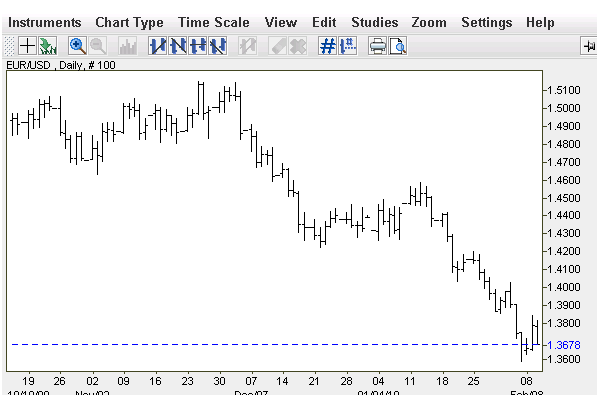Print the chart with printer icon
Image resolution: width=597 pixels, height=395 pixels.
377,46
